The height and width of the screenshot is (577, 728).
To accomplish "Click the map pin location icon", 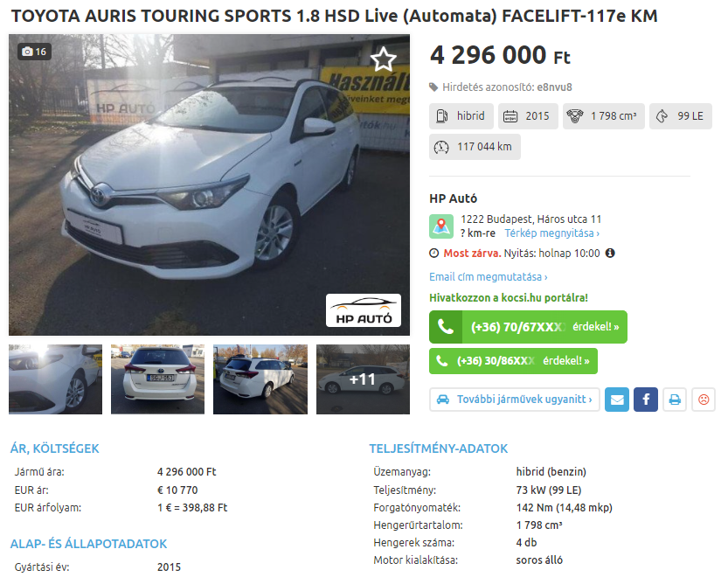I will 441,226.
